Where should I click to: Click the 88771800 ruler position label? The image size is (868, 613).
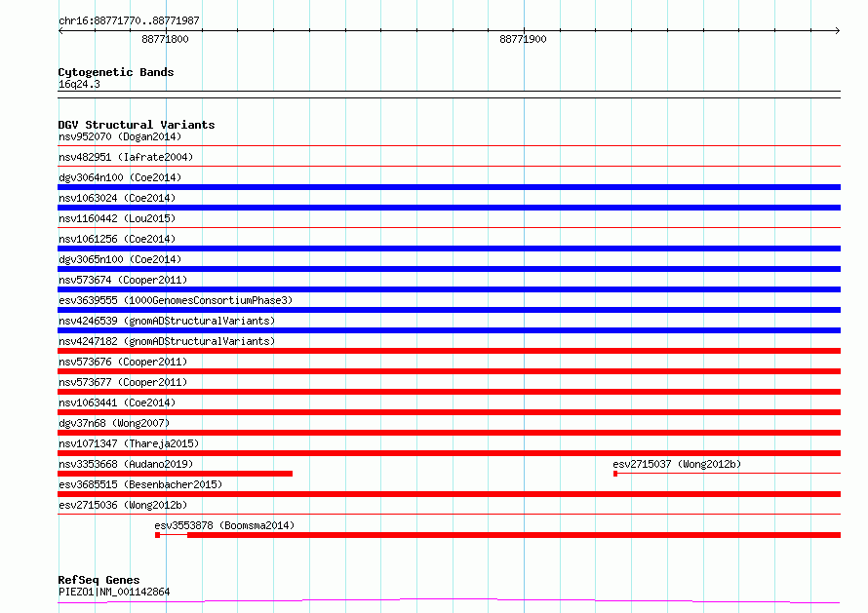[x=165, y=39]
